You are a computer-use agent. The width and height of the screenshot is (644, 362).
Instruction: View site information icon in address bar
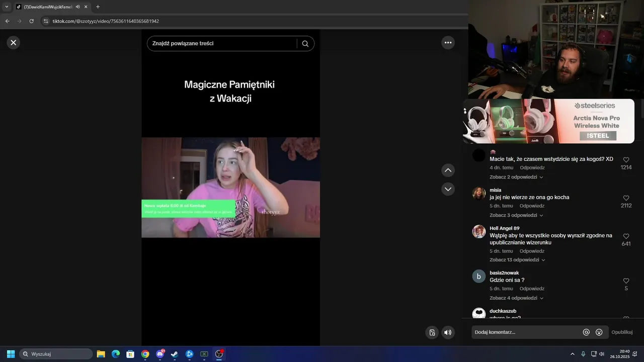pyautogui.click(x=46, y=21)
